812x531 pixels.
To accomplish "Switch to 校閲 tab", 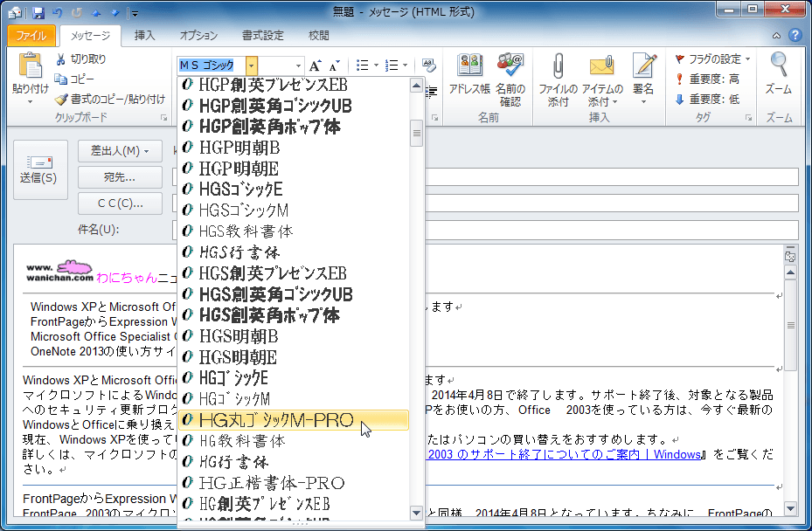I will point(318,35).
